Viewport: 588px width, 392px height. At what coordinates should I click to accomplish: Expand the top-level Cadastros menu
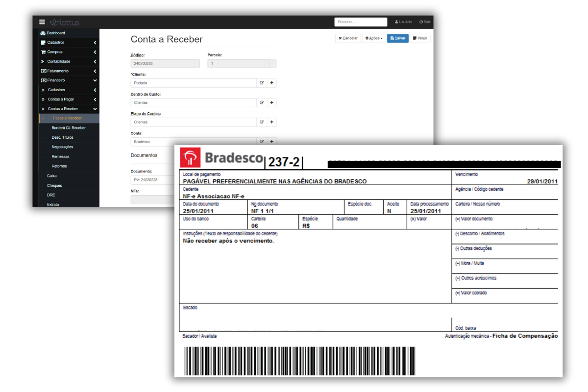69,43
